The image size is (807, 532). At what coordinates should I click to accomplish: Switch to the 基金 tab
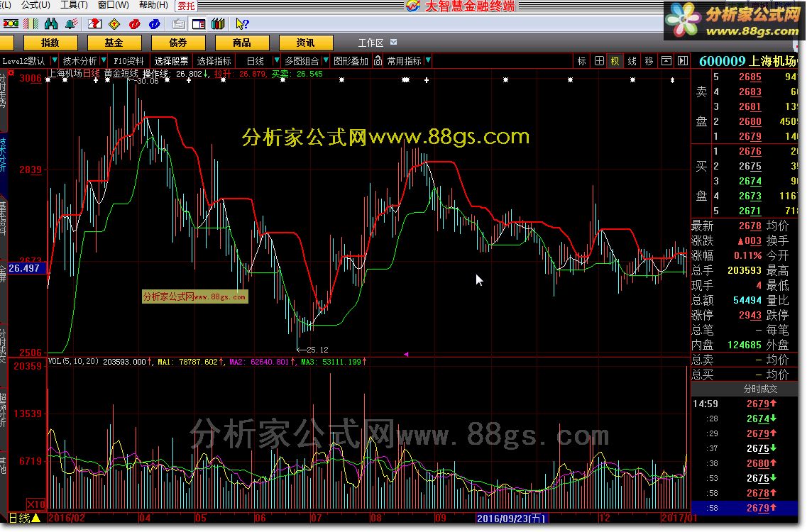[x=114, y=43]
